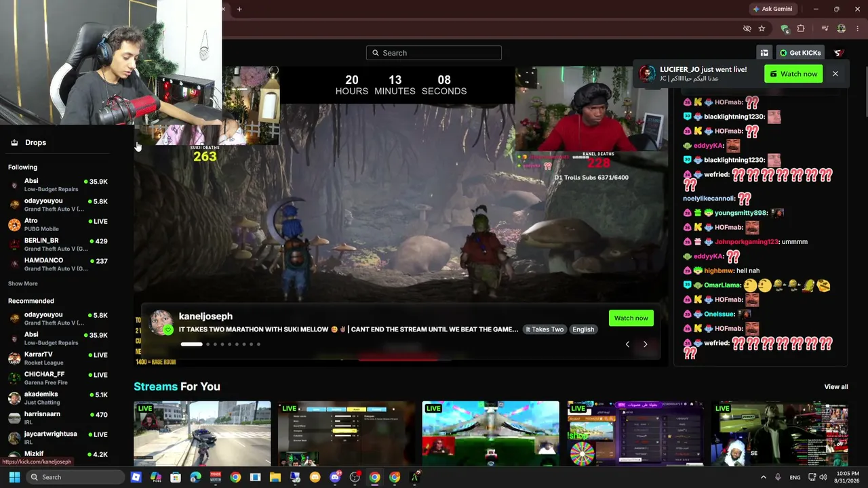This screenshot has height=488, width=868.
Task: Open CHICHAR_FF's Garena Free Fire channel
Action: (x=58, y=378)
